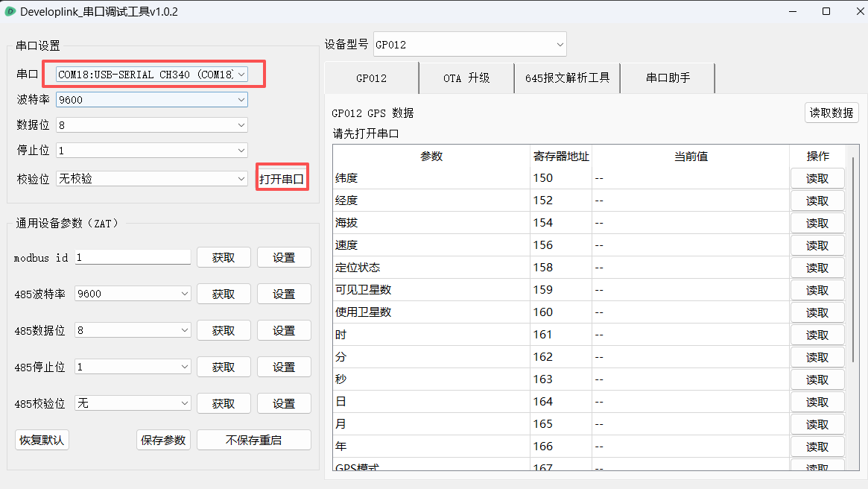Click 获取 for 485停止位
Screen dimensions: 868x489
pyautogui.click(x=224, y=367)
